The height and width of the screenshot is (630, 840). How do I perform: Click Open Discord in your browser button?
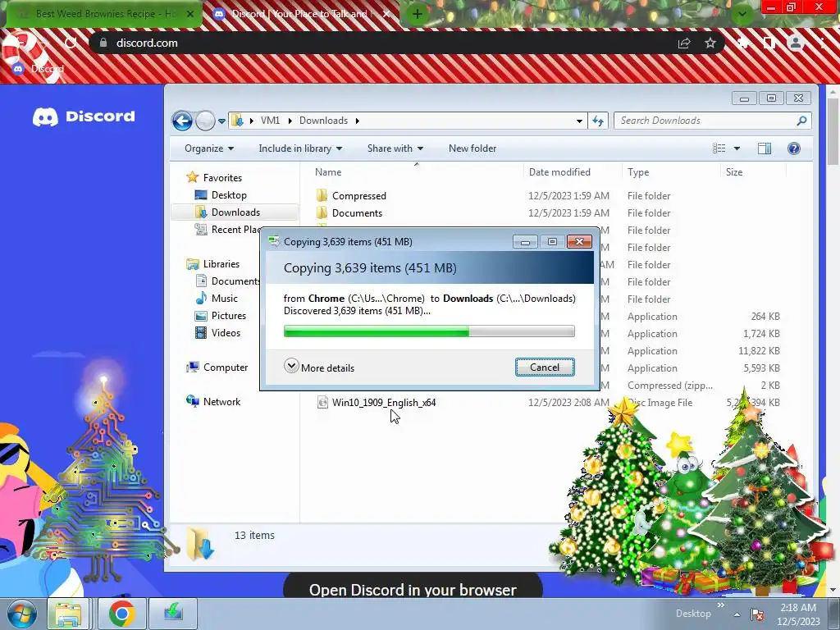point(413,587)
